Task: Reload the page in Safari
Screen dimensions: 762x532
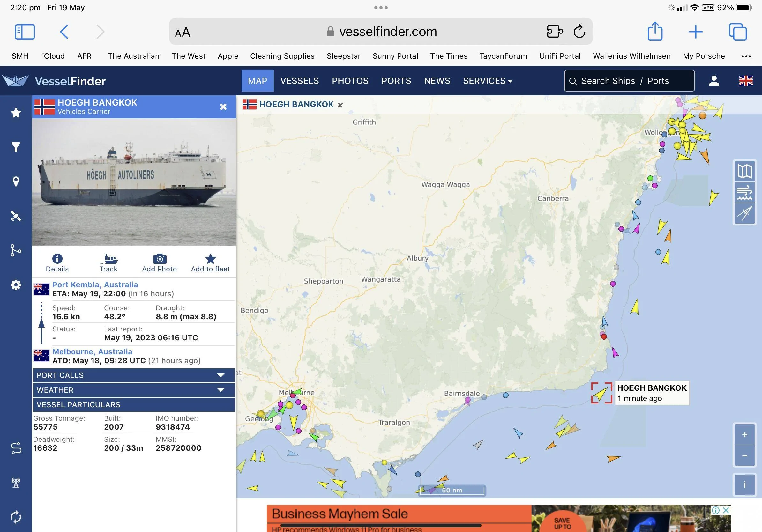Action: [x=579, y=32]
